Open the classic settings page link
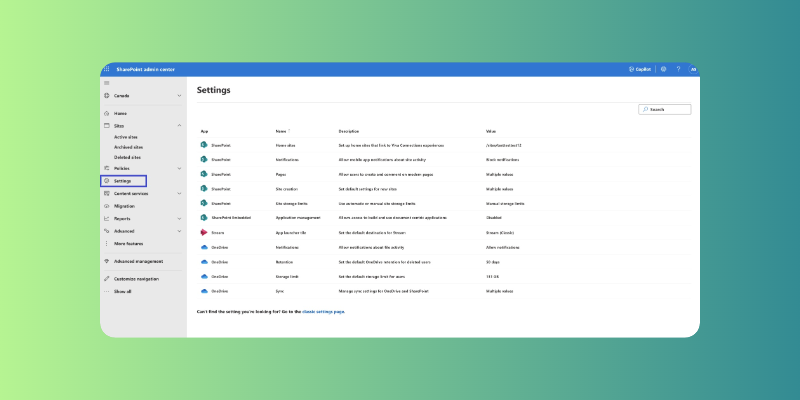Image resolution: width=800 pixels, height=400 pixels. click(323, 312)
